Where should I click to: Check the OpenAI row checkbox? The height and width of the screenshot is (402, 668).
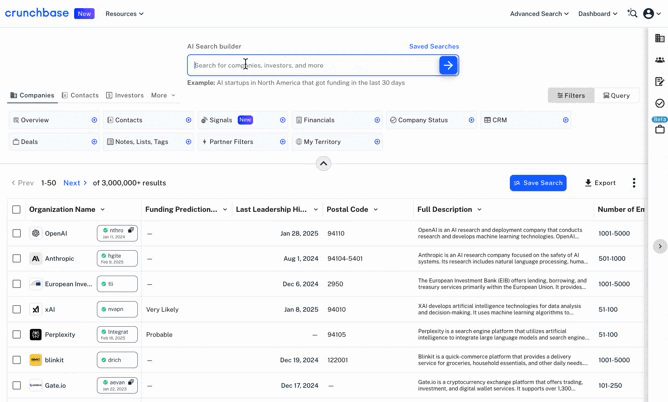click(x=16, y=233)
